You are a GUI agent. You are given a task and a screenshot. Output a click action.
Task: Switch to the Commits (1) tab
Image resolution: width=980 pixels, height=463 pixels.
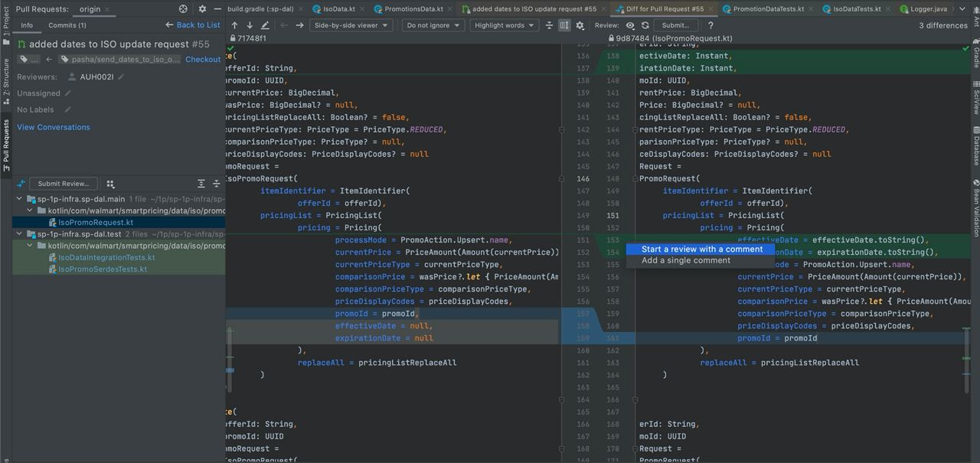[67, 25]
